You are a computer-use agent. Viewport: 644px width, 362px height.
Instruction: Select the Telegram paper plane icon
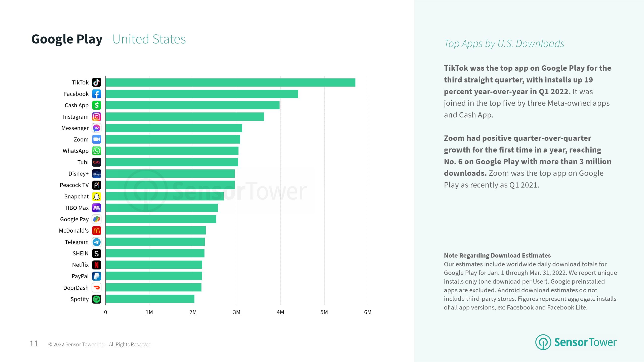[97, 242]
